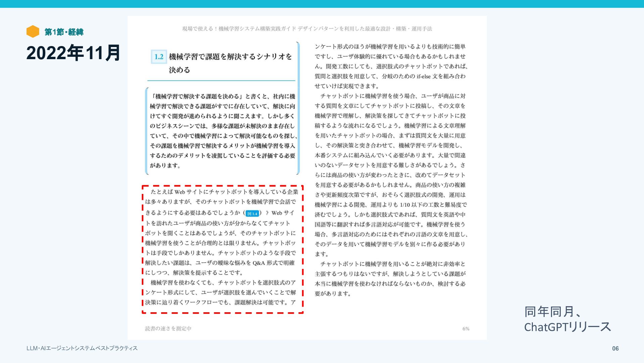Click the paragraph starting 機械学習を使わなくても
Viewport: 644px width, 363px height.
(221, 292)
